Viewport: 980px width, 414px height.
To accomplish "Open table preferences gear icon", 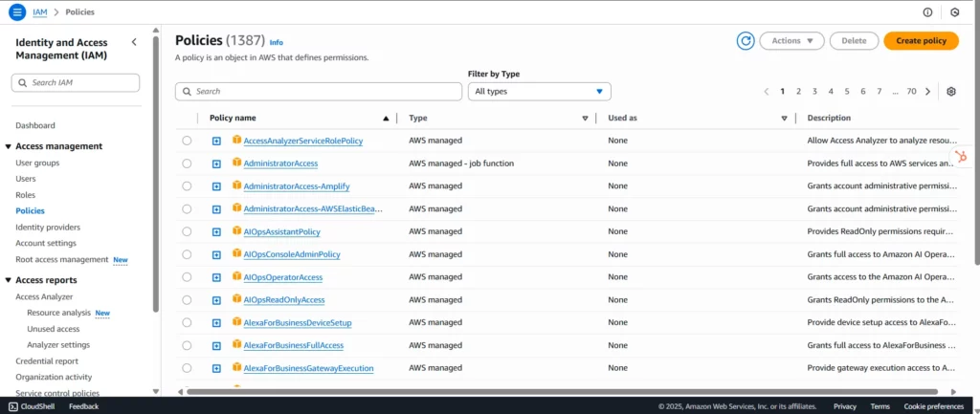I will [951, 92].
